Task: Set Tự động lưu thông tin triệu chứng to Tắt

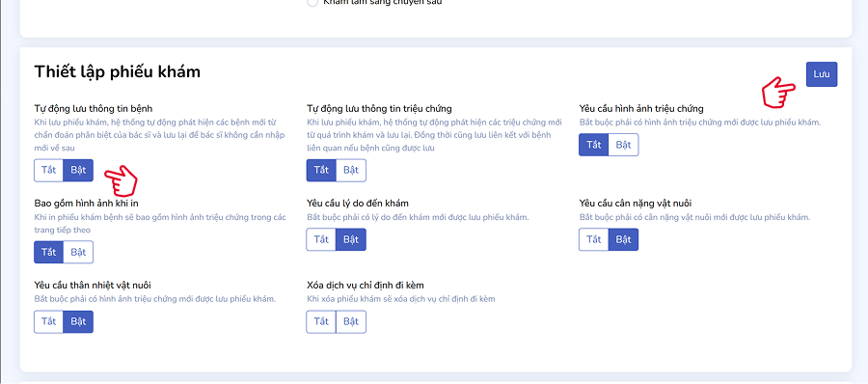Action: tap(321, 170)
